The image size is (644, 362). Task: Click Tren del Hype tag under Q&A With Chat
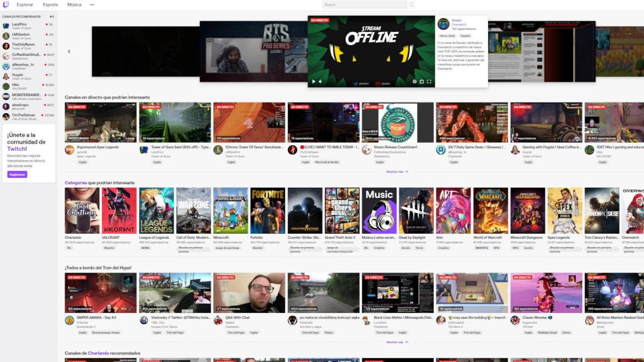click(x=235, y=332)
